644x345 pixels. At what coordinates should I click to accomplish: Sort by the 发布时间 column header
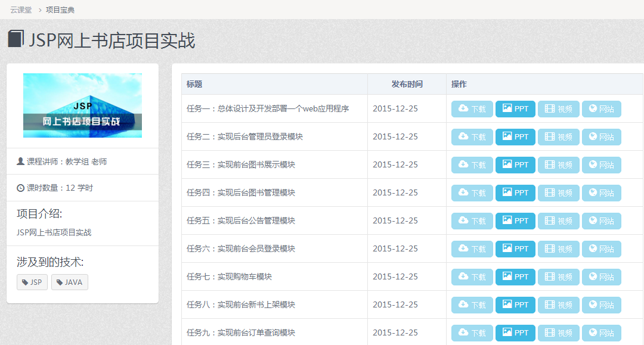(x=407, y=85)
